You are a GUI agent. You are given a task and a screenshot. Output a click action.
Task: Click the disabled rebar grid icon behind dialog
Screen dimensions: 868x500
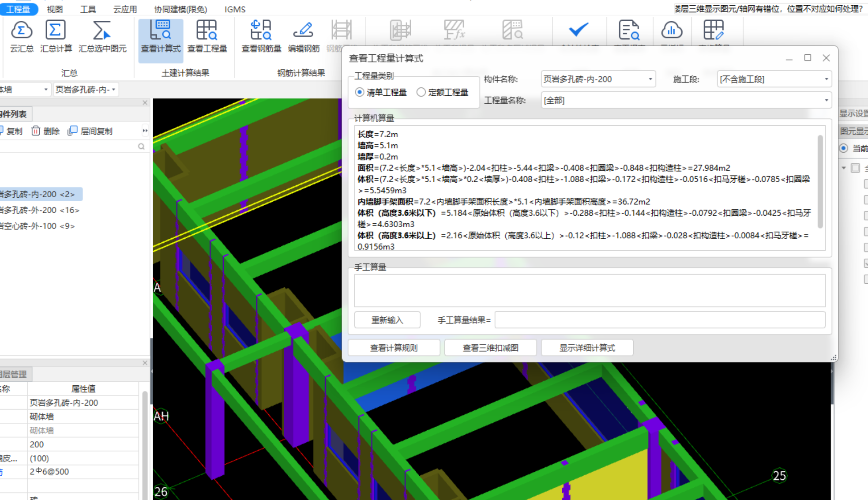pos(400,30)
